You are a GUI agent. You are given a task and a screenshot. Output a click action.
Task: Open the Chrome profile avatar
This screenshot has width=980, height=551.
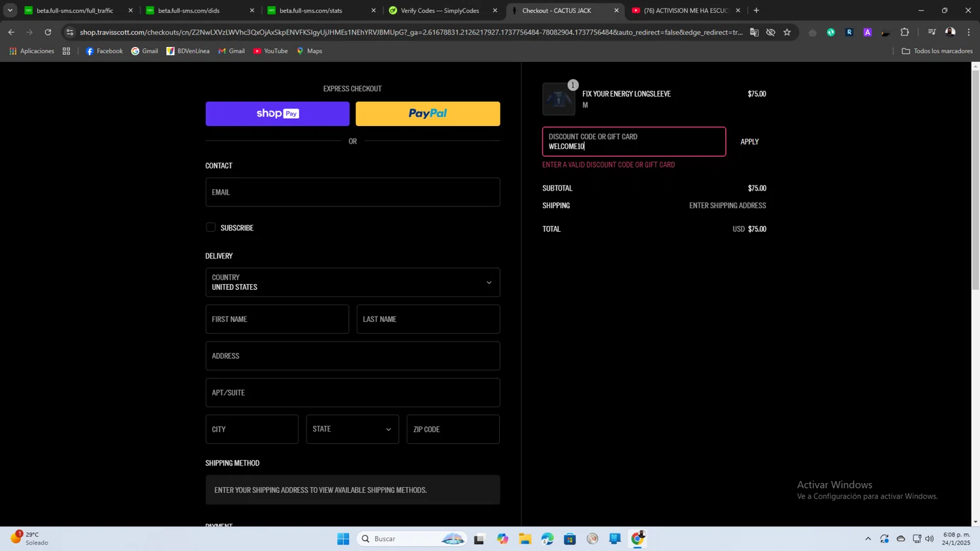pyautogui.click(x=950, y=32)
